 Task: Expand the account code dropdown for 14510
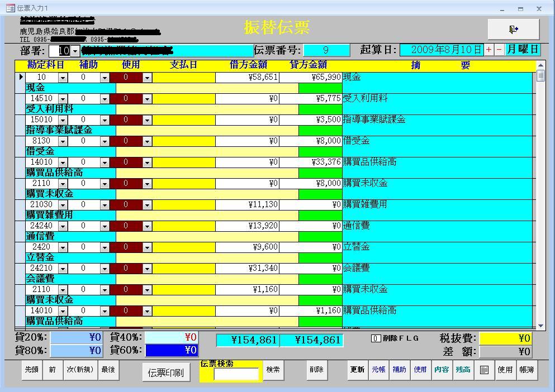[63, 99]
